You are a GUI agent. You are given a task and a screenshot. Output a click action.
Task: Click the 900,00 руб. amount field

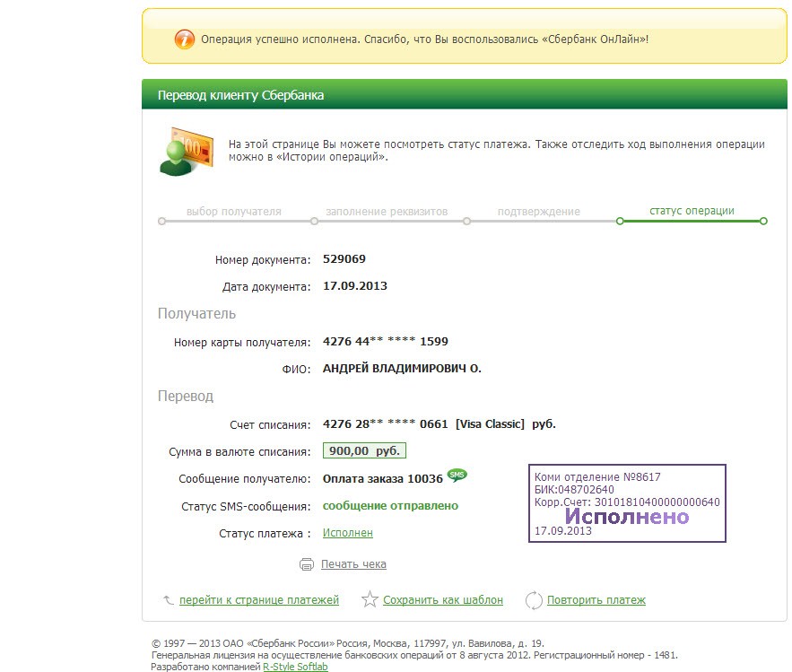tap(364, 450)
